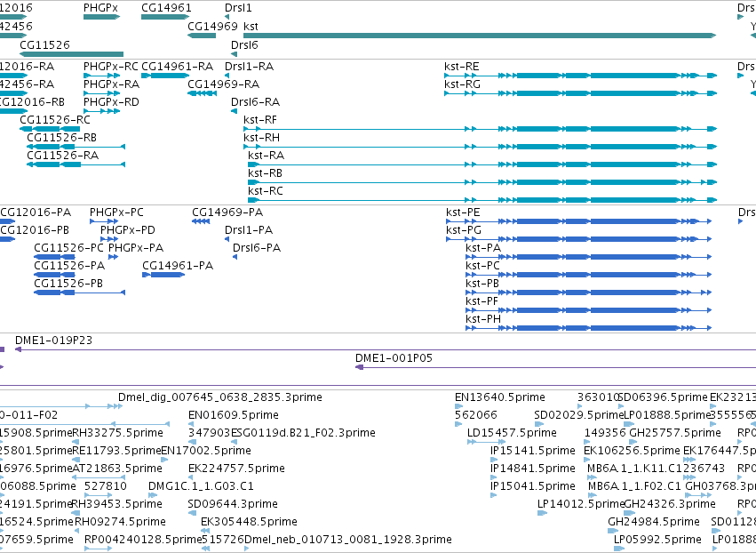
Task: Click the kst-PB protein label
Action: pyautogui.click(x=482, y=284)
